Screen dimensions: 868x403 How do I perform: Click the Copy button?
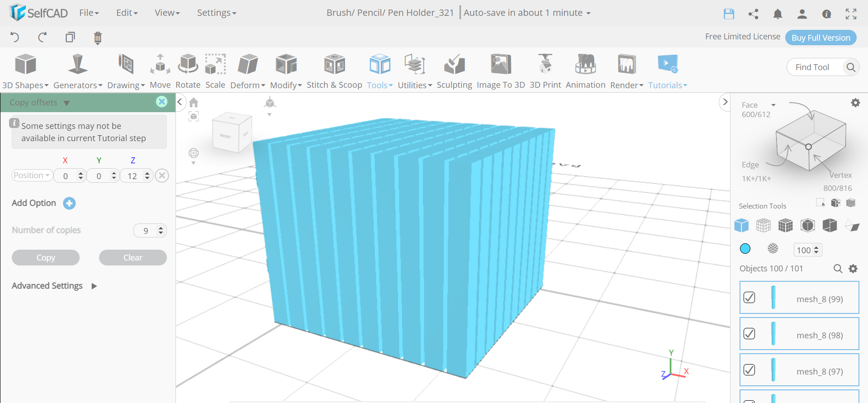pos(46,257)
